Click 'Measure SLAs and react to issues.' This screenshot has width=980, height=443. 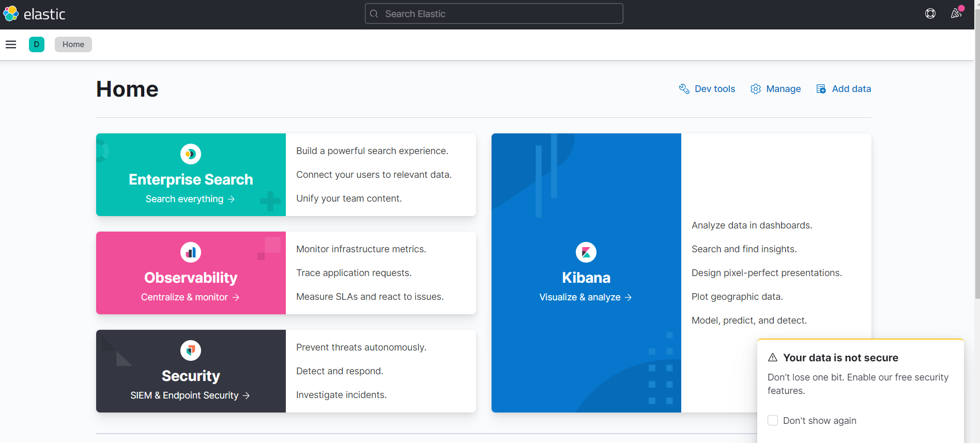tap(370, 297)
